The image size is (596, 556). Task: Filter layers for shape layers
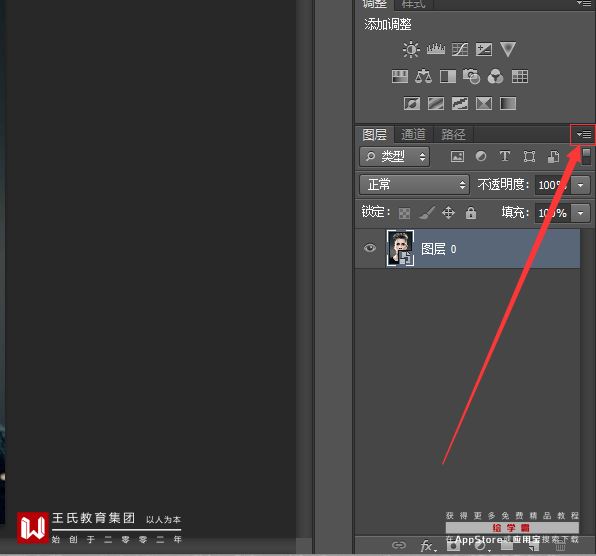[x=529, y=156]
